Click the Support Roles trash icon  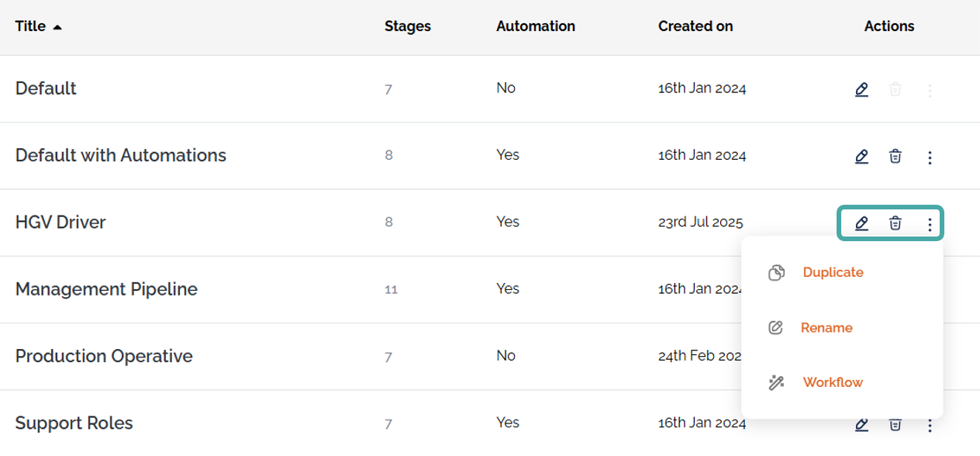(x=895, y=424)
